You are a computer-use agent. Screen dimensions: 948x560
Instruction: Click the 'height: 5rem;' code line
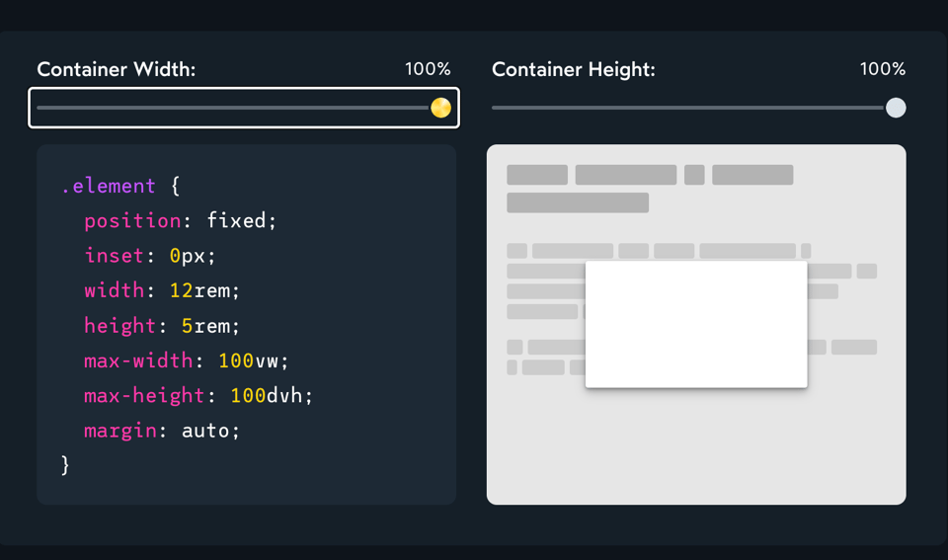pos(162,326)
